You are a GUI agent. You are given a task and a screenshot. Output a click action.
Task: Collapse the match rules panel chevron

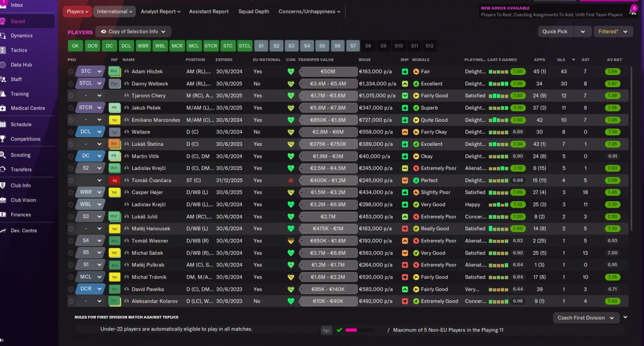coord(625,317)
